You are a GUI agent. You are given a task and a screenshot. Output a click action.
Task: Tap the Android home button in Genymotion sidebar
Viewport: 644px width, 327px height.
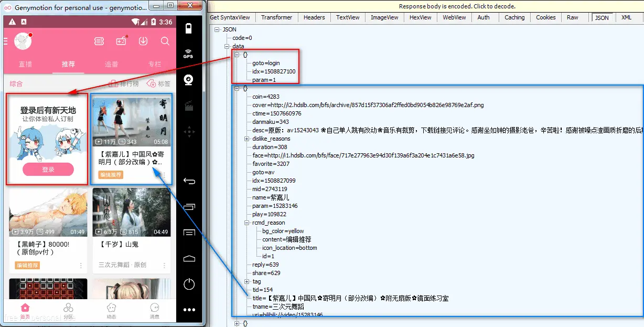[189, 259]
